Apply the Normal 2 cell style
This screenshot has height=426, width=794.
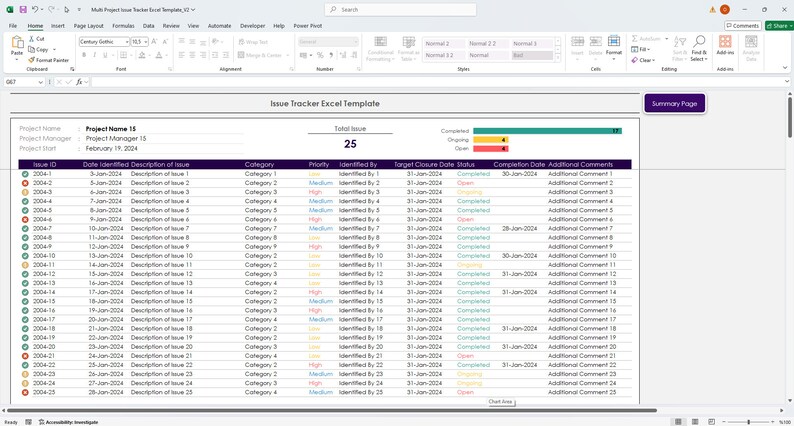pos(444,44)
